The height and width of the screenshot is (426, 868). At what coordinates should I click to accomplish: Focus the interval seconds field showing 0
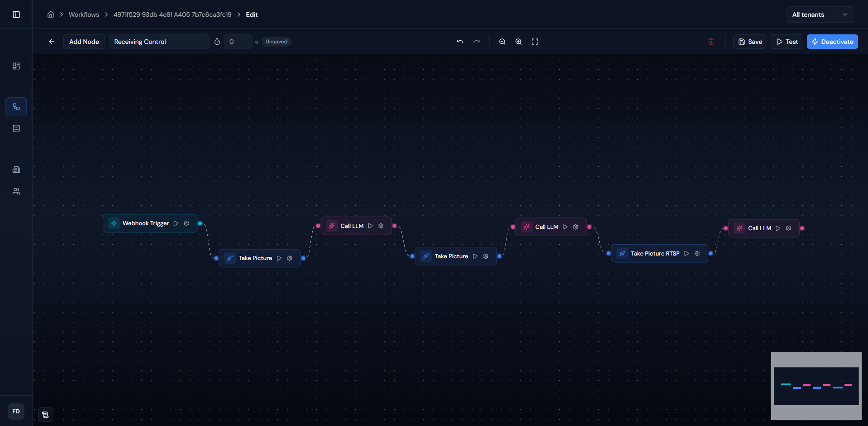(x=238, y=42)
